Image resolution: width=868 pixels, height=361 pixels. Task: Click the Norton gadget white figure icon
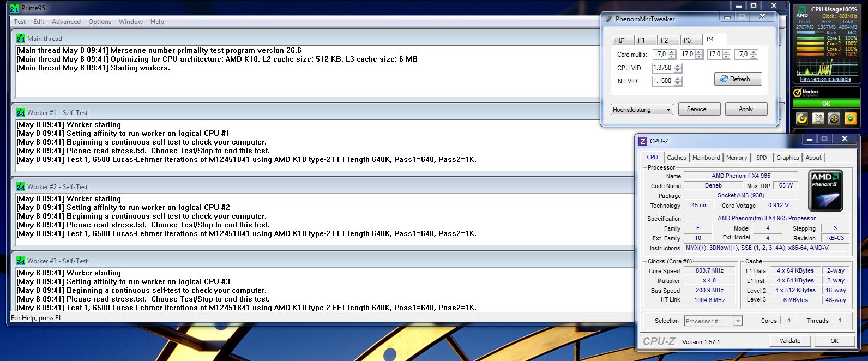tap(818, 118)
